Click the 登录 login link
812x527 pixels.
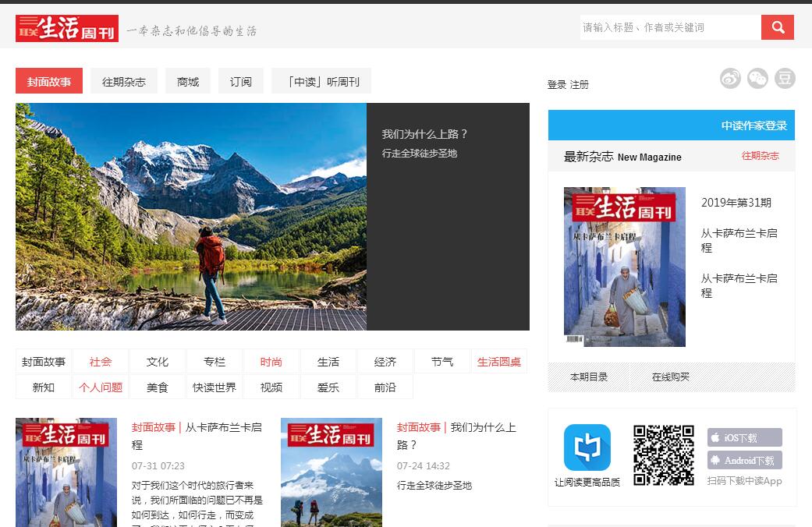click(x=556, y=85)
